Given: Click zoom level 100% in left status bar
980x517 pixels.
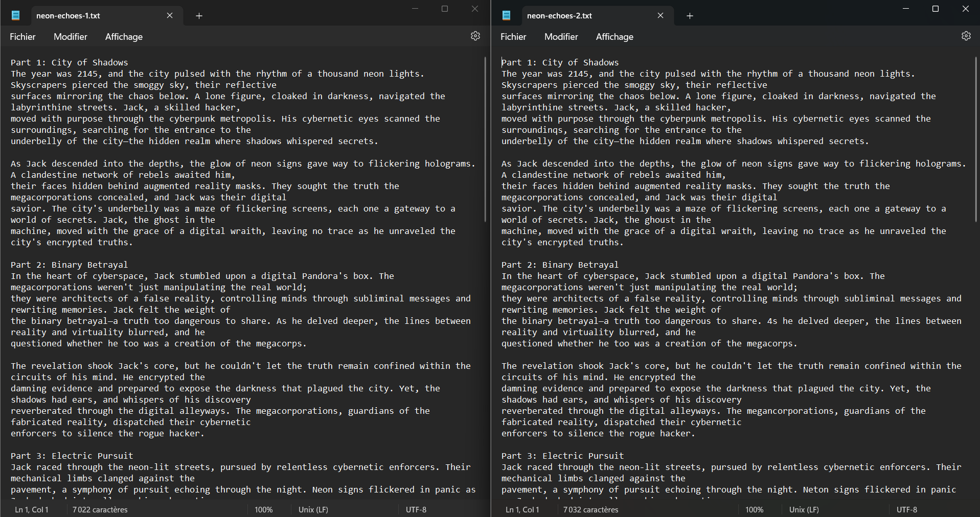Looking at the screenshot, I should tap(264, 509).
